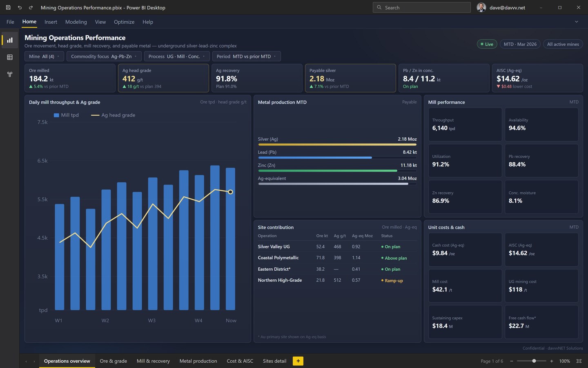Click the Silver Valley UG row name
The width and height of the screenshot is (588, 368).
pyautogui.click(x=274, y=247)
